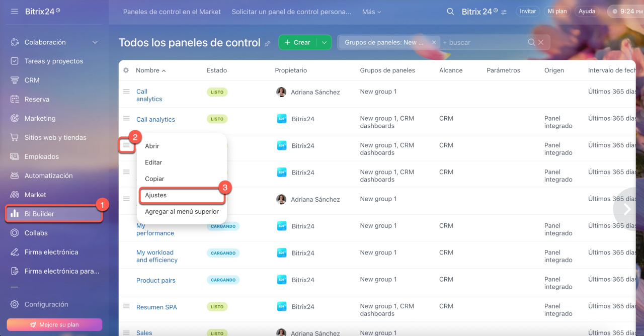Choose Agregar al menú superior option
This screenshot has height=336, width=644.
182,212
